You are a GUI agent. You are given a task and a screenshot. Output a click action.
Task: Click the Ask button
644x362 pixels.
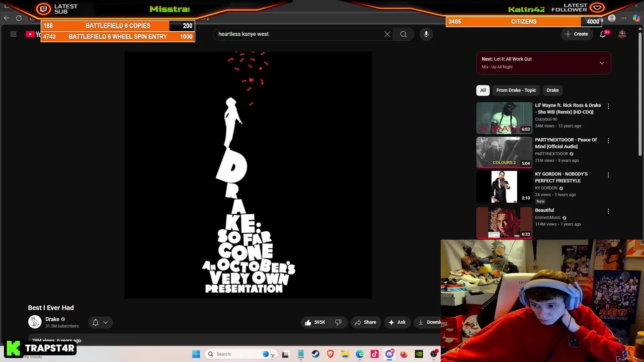(x=396, y=322)
